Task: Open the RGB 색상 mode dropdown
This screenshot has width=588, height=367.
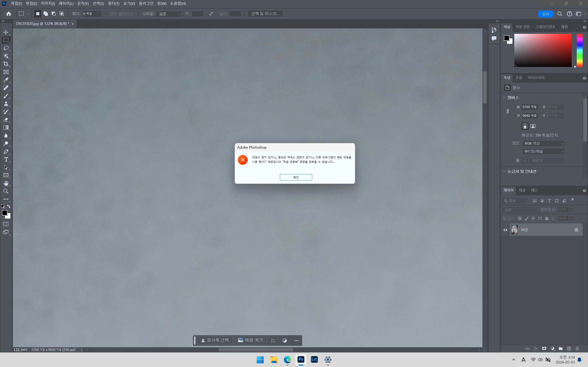Action: coord(543,144)
